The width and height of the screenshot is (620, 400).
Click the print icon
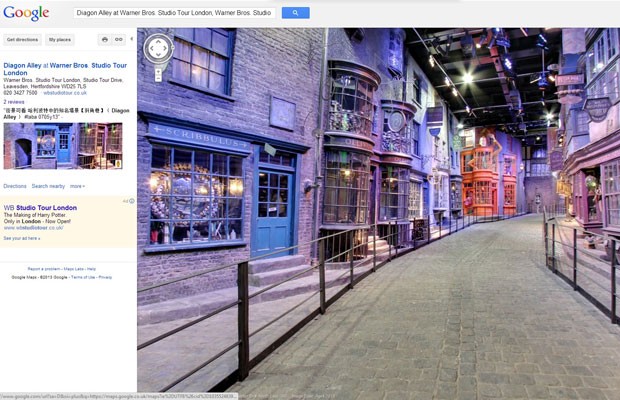point(105,40)
